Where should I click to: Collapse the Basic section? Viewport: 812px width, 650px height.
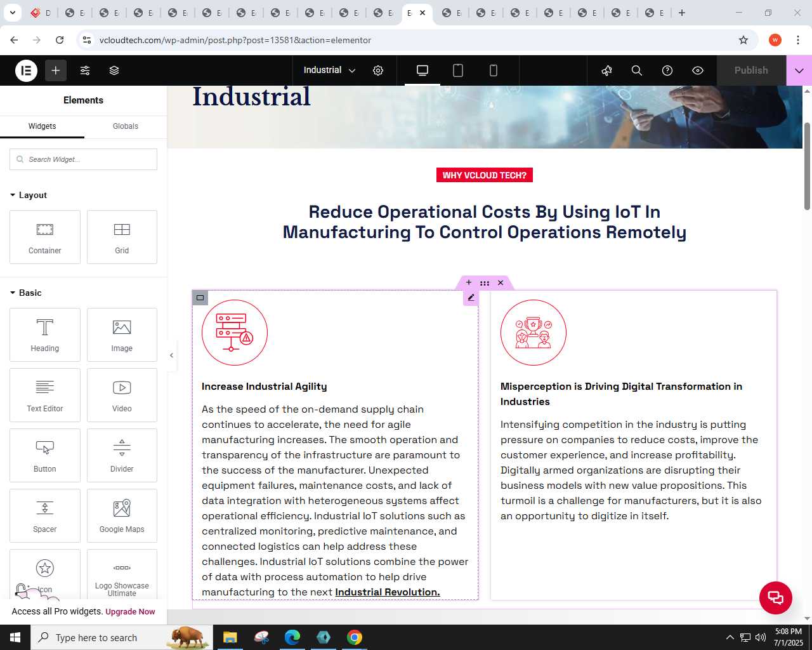point(26,293)
